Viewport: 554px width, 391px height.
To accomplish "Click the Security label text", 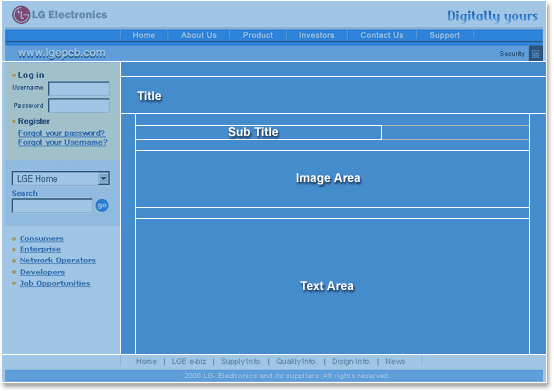I will tap(512, 54).
